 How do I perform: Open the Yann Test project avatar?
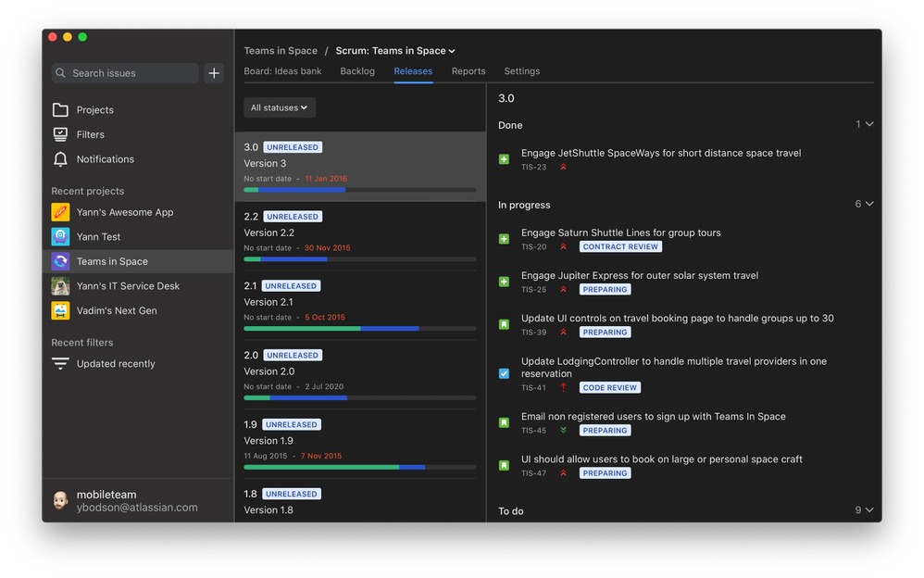pyautogui.click(x=59, y=236)
